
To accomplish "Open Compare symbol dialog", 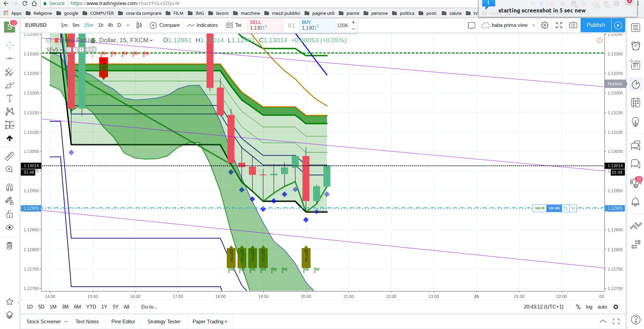I will coord(165,25).
